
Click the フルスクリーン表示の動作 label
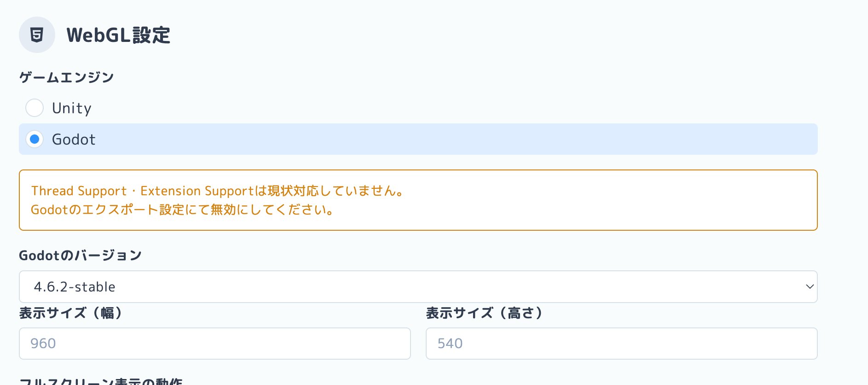click(x=101, y=381)
